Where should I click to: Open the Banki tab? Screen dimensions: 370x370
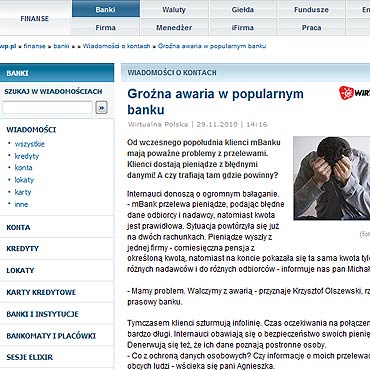pos(106,9)
